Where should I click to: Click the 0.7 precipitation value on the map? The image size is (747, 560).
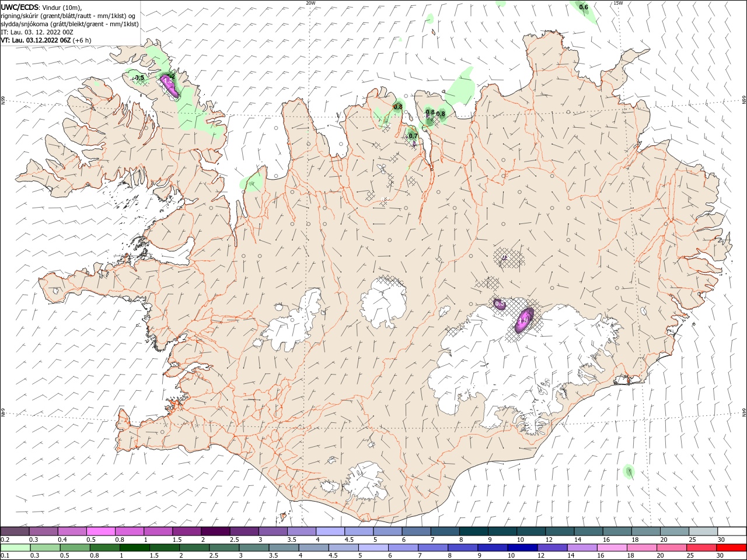coord(413,136)
